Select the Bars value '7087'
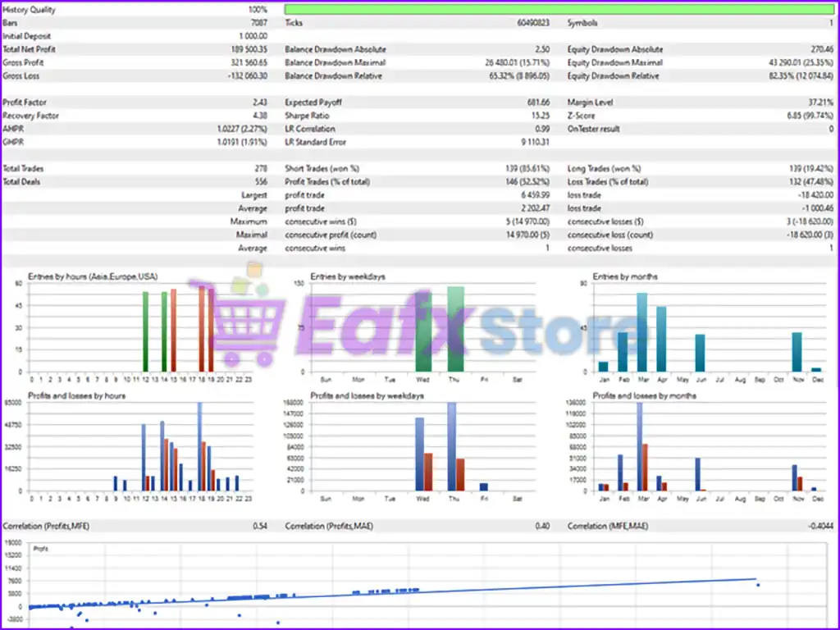 click(258, 23)
